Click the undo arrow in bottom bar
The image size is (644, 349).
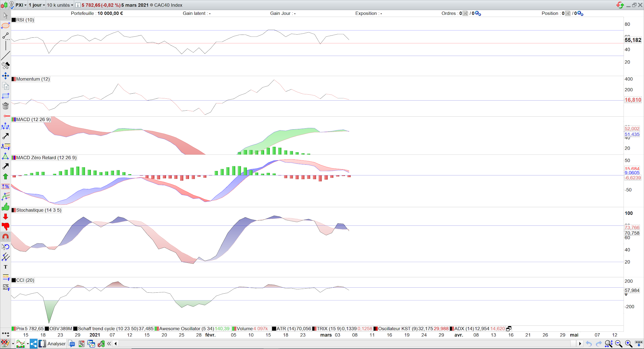pyautogui.click(x=589, y=344)
